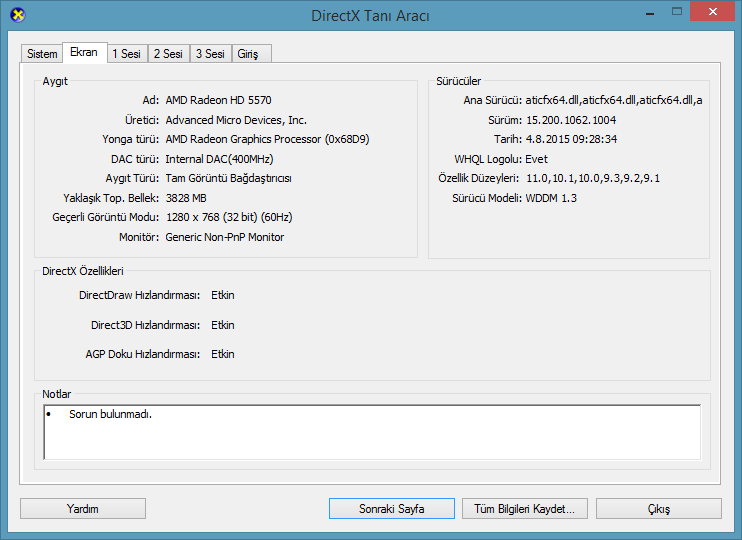Click AGP Doku Hızlandırması 'Etkin' value
Image resolution: width=742 pixels, height=540 pixels.
click(x=223, y=354)
